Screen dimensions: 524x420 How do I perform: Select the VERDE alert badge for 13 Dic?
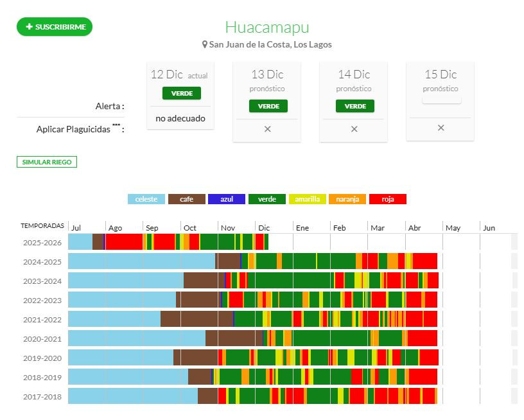268,106
